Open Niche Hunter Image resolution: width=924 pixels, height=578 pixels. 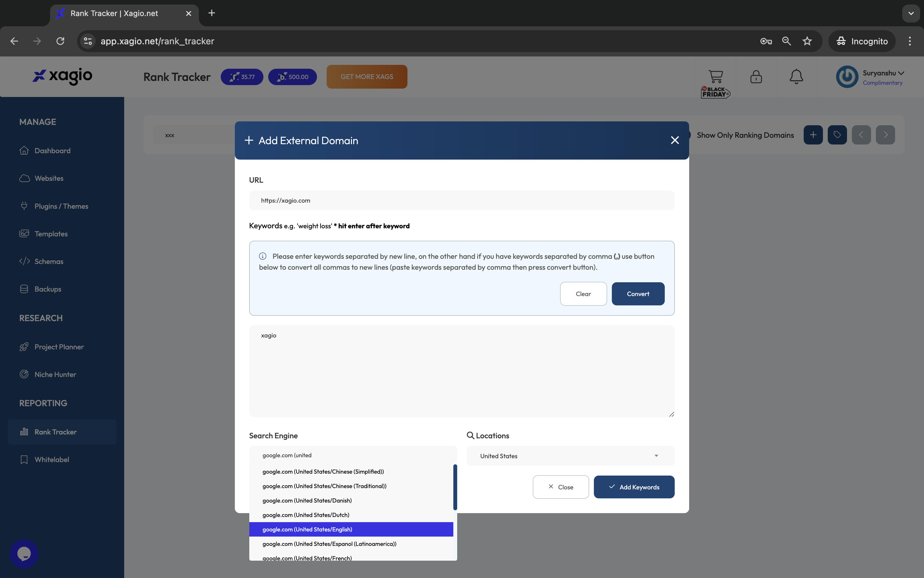point(47,374)
